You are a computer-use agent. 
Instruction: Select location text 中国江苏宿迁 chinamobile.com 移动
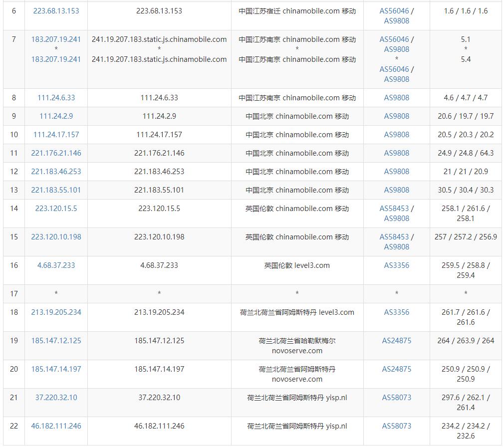(297, 11)
